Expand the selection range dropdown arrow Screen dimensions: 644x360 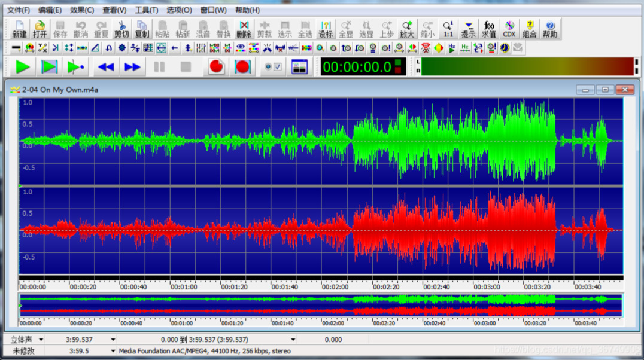(293, 340)
